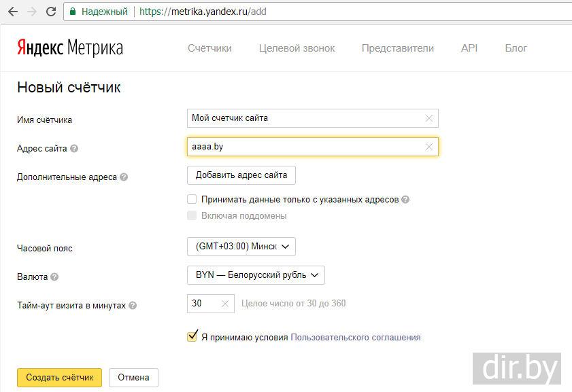The width and height of the screenshot is (572, 392).
Task: Click help icon next to Валюта
Action: pos(54,277)
